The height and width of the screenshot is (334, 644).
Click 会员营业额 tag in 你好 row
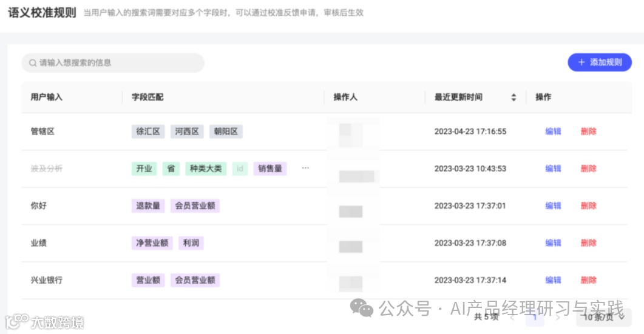pyautogui.click(x=195, y=205)
